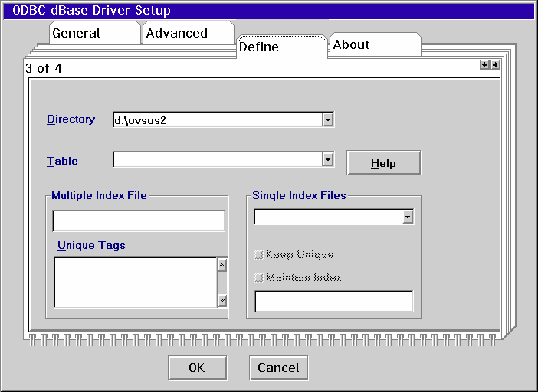538x392 pixels.
Task: Confirm with the OK button
Action: (197, 367)
